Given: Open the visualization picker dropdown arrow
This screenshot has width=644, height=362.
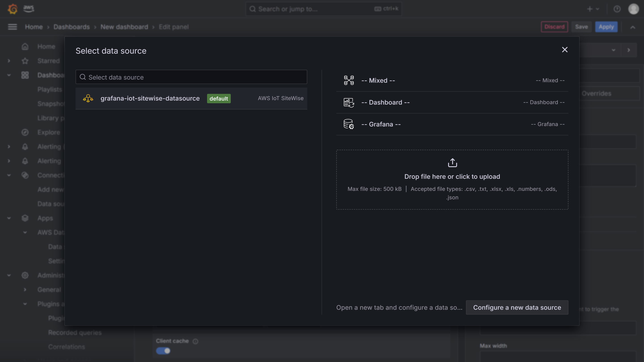Looking at the screenshot, I should coord(613,50).
